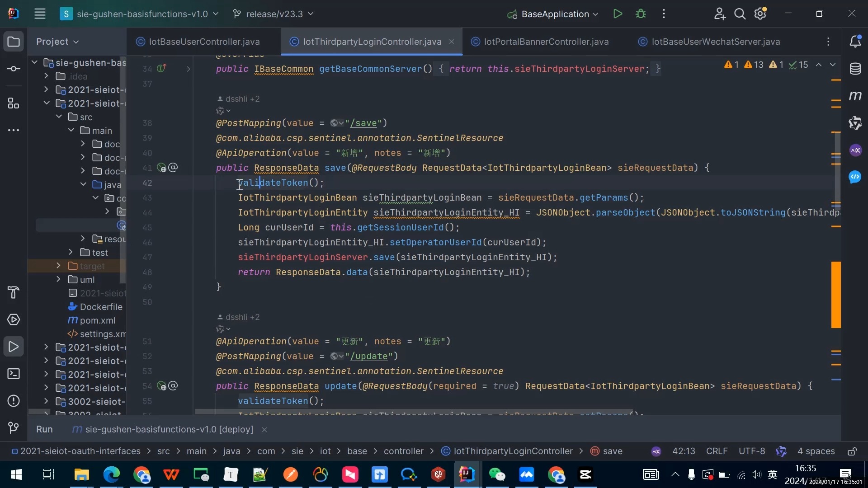Image resolution: width=868 pixels, height=488 pixels.
Task: Open the Terminal tool window
Action: 14,374
